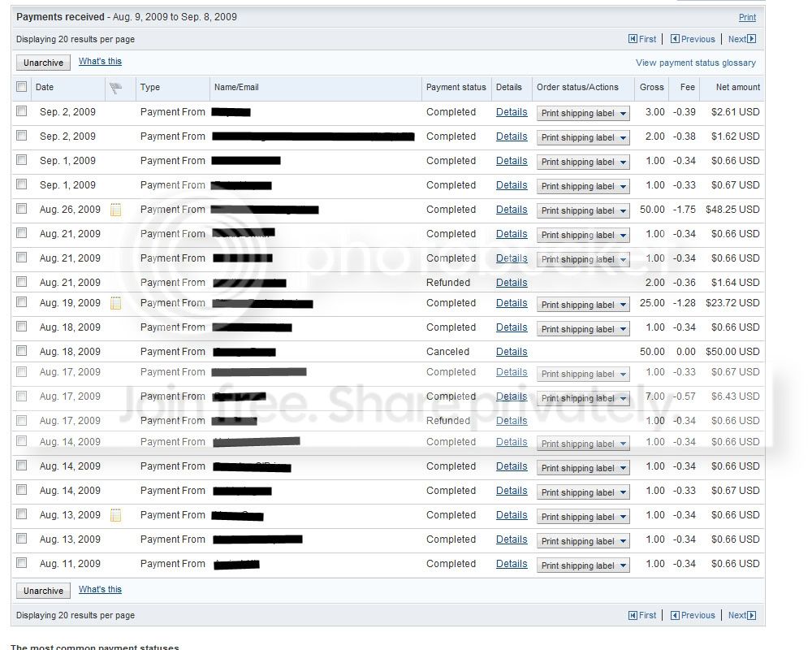Click the First page arrow icon below the table
Viewport: 812px width, 650px height.
click(633, 615)
